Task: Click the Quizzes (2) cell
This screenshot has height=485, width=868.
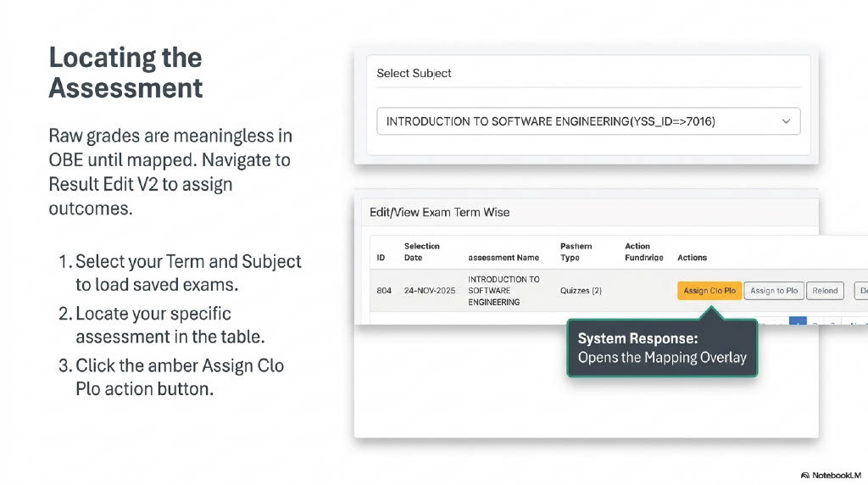Action: click(x=581, y=291)
